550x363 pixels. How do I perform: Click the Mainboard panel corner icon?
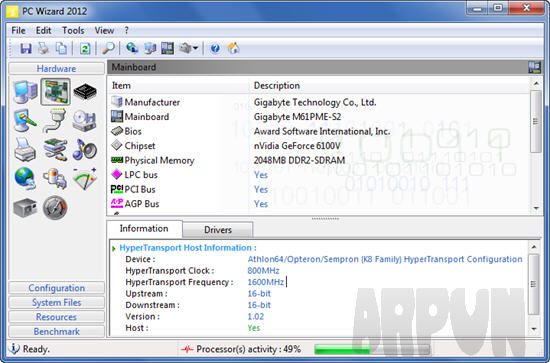click(535, 67)
